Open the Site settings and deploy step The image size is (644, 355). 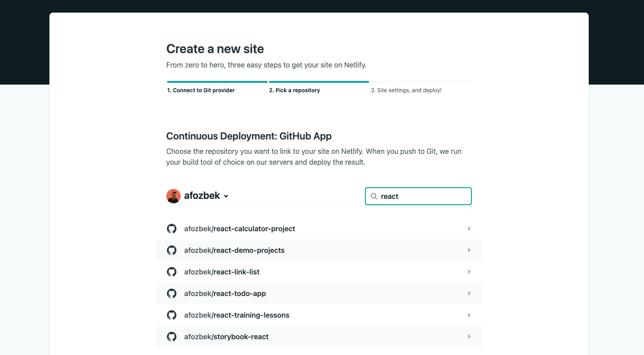pyautogui.click(x=406, y=90)
